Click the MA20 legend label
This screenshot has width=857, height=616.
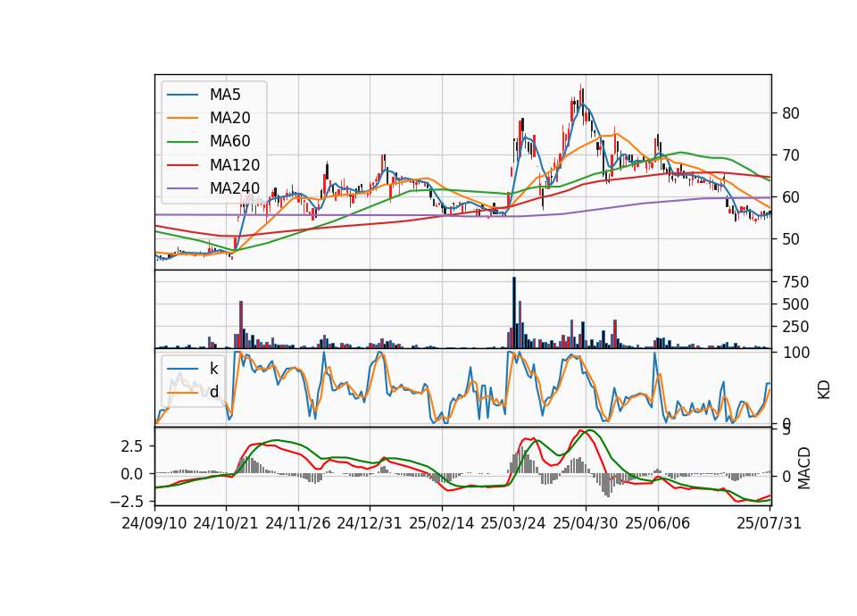(229, 118)
